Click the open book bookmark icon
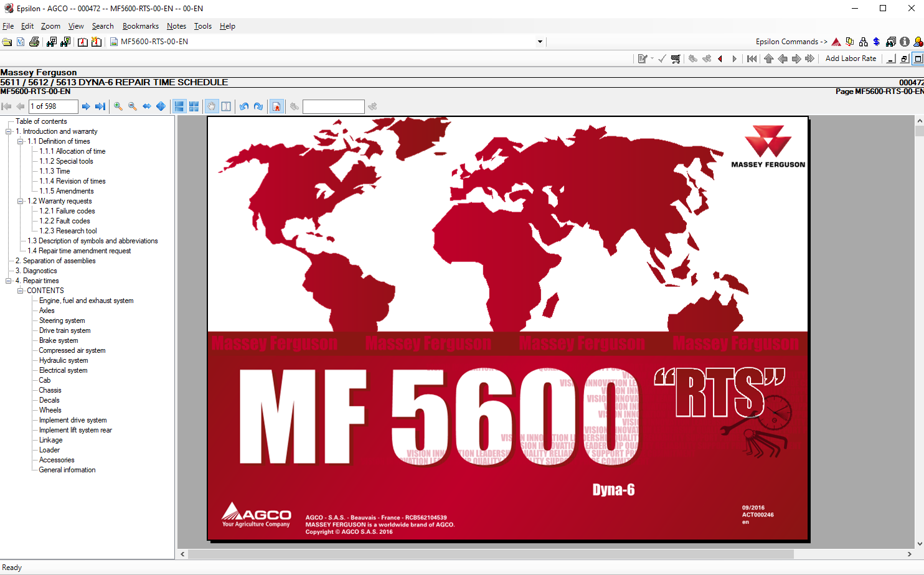Viewport: 924px width, 575px height. point(83,42)
